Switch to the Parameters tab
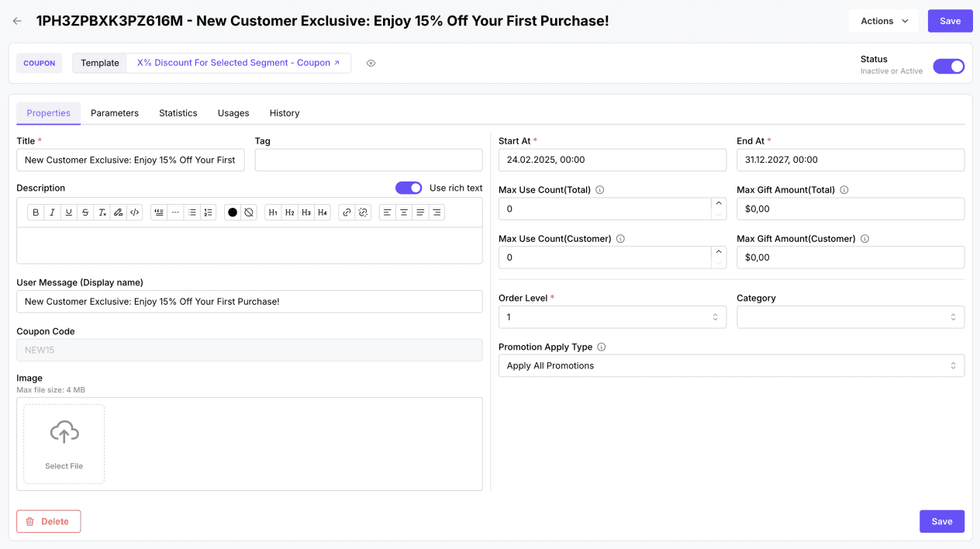 click(115, 113)
